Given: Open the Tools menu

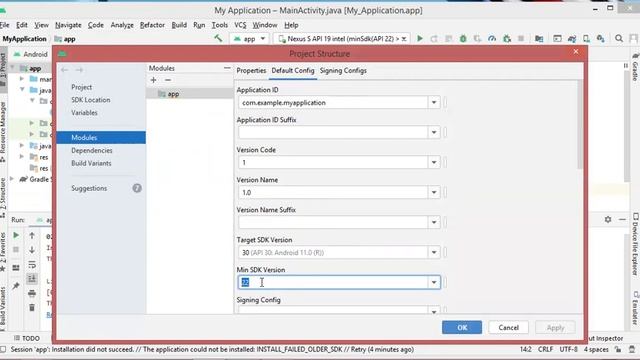Looking at the screenshot, I should click(220, 25).
